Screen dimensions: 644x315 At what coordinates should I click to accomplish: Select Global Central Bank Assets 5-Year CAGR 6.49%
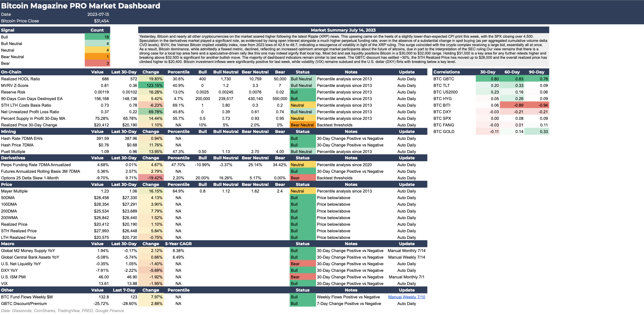[178, 257]
